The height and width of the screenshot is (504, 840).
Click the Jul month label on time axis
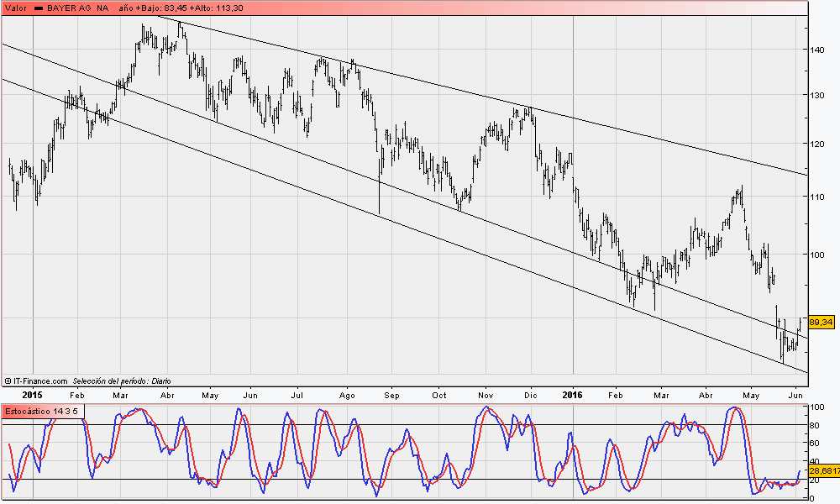click(x=297, y=395)
